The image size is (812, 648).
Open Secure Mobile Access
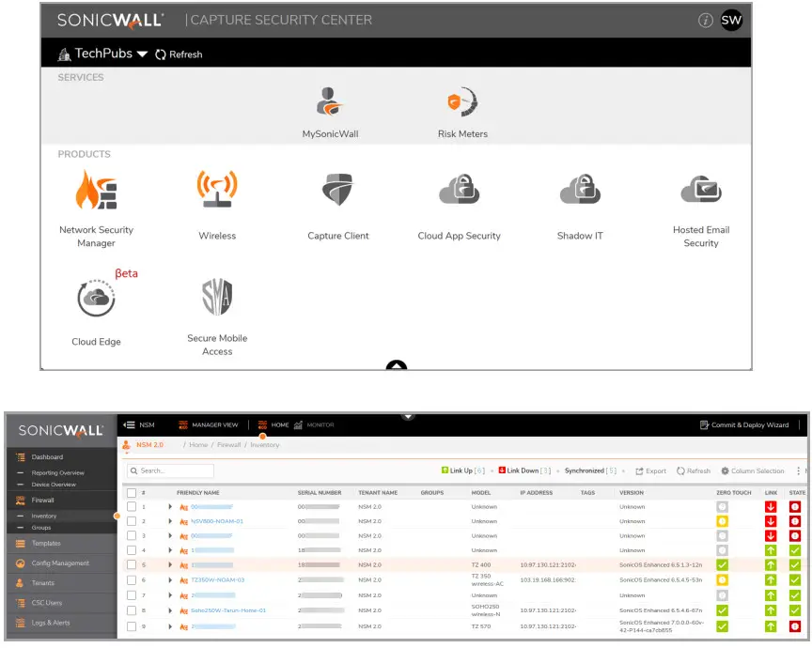pyautogui.click(x=216, y=298)
